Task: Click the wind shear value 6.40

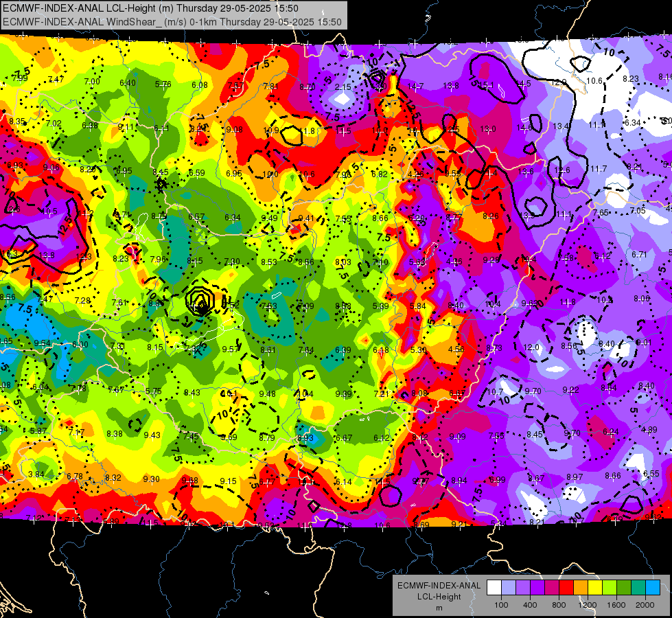Action: tap(128, 83)
